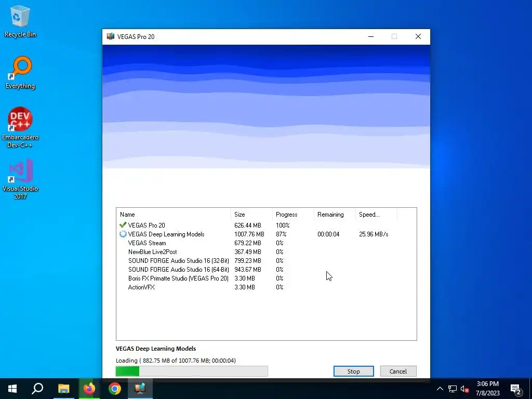The width and height of the screenshot is (532, 399).
Task: Open File Explorer from the taskbar
Action: tap(63, 389)
